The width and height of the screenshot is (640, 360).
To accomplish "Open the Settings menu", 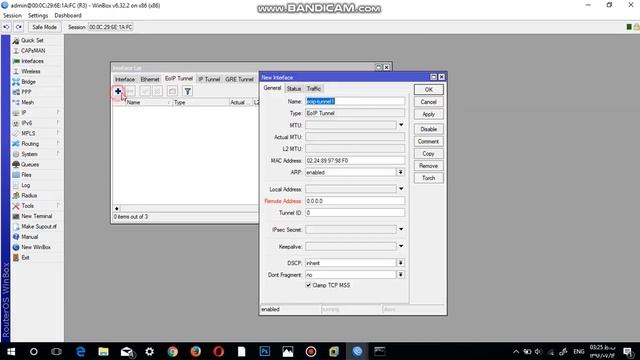I will point(38,16).
